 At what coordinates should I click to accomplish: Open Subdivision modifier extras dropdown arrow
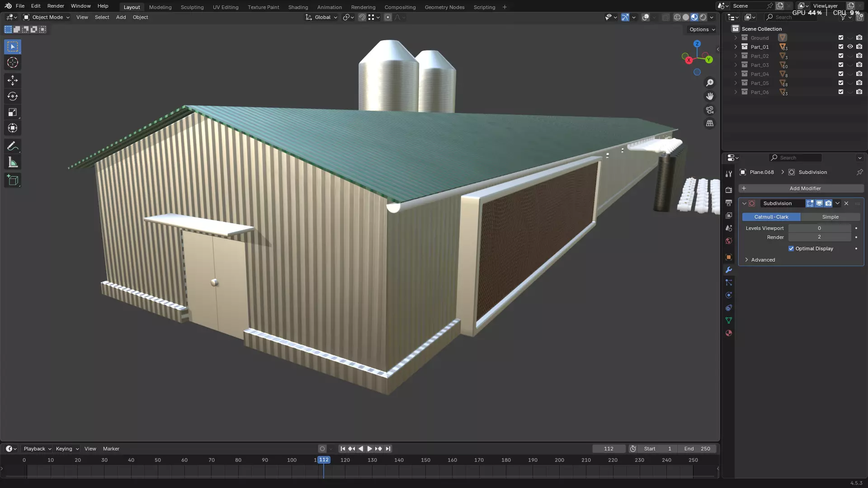tap(837, 203)
